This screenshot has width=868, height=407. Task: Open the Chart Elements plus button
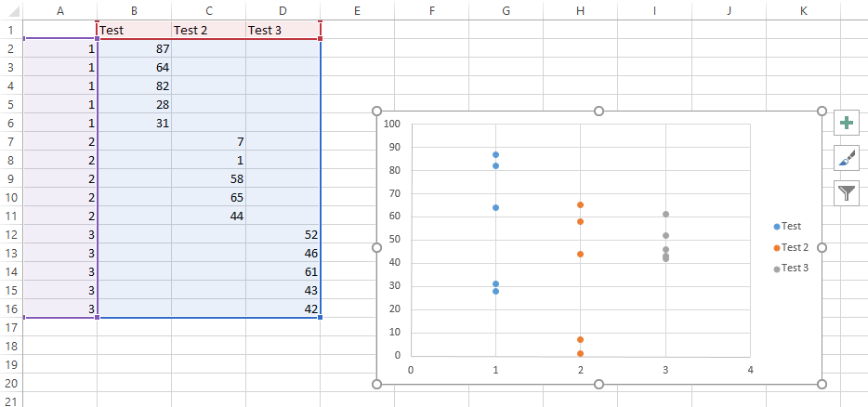coord(847,123)
